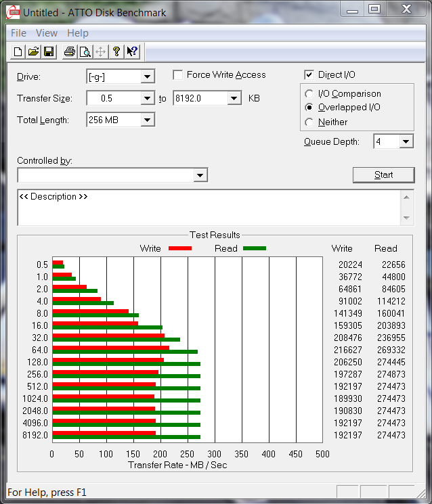Select the I/O Comparison radio button

coord(309,94)
